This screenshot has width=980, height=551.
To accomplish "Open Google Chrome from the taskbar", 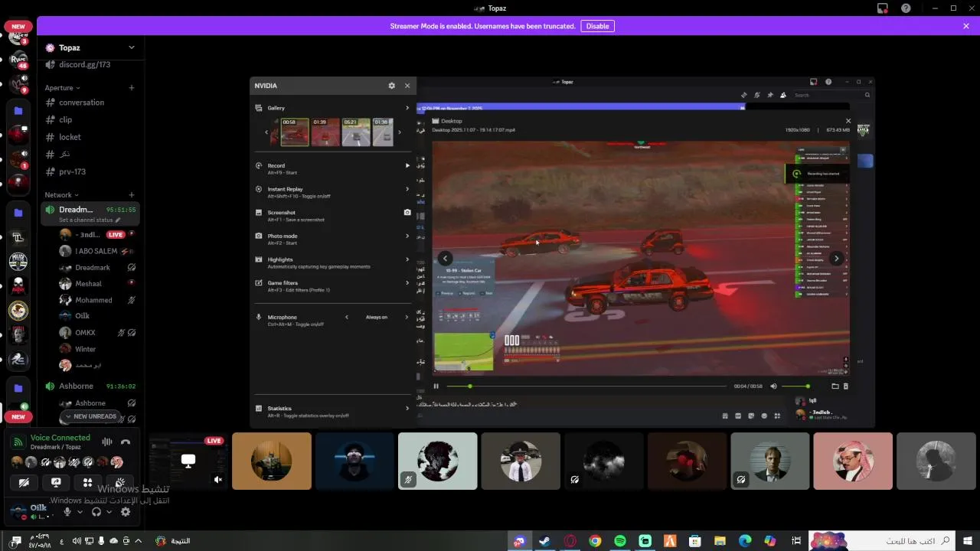I will (x=595, y=541).
